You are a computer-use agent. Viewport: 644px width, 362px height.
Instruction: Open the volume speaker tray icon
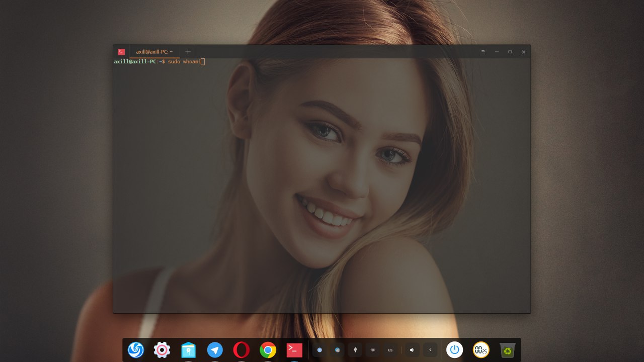pyautogui.click(x=412, y=350)
